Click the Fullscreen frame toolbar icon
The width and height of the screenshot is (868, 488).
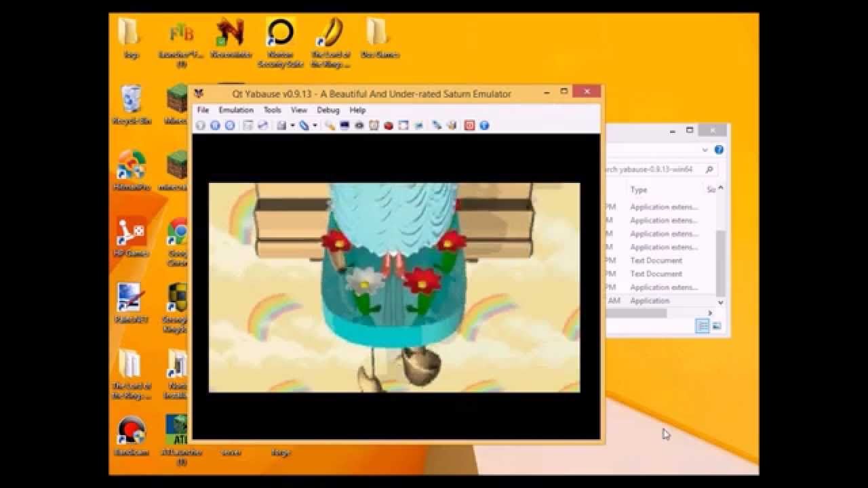[403, 125]
